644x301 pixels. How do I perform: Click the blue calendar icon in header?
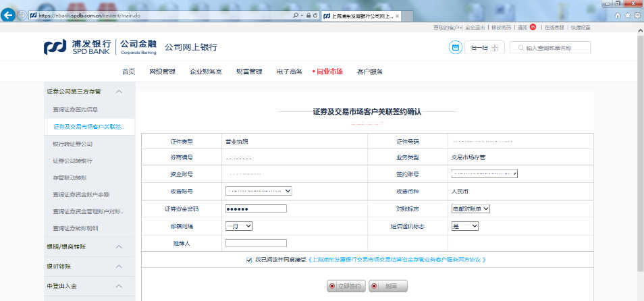[456, 47]
